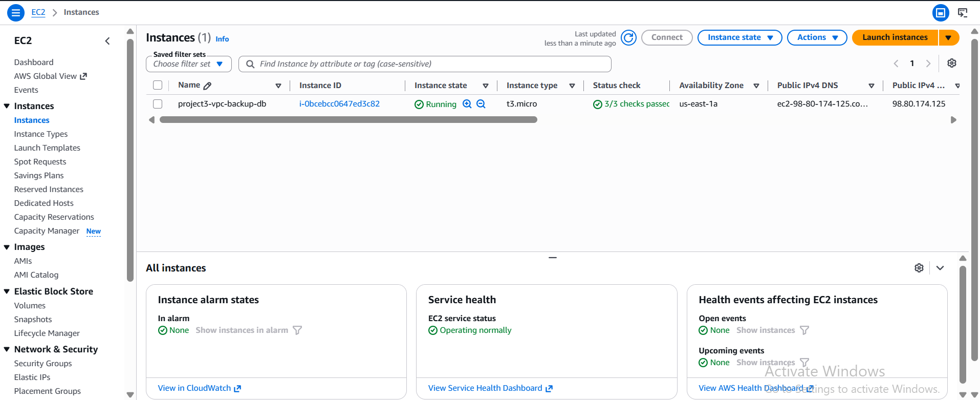Open the hamburger navigation menu
Screen dimensions: 980x400
coord(16,12)
